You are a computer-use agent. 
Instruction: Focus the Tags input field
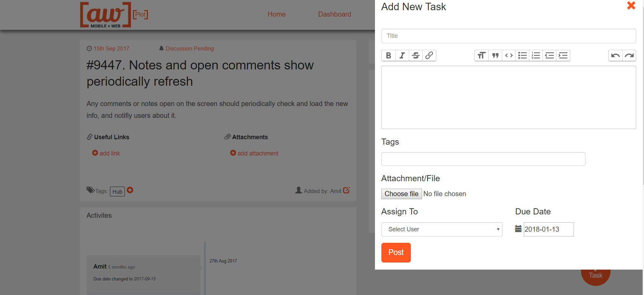pos(483,159)
